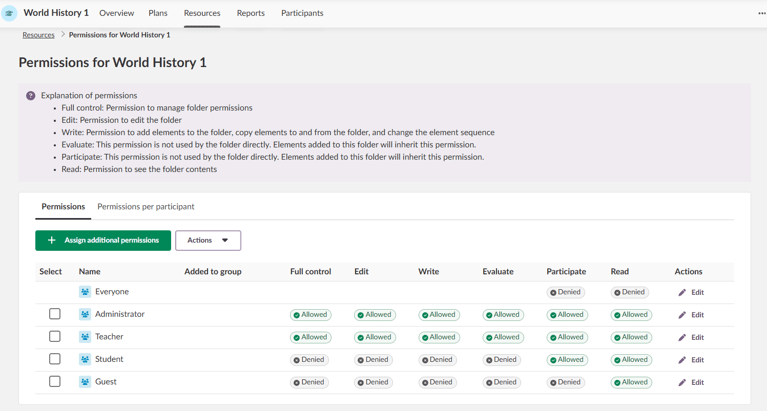
Task: Click the Everyone group icon
Action: point(85,292)
